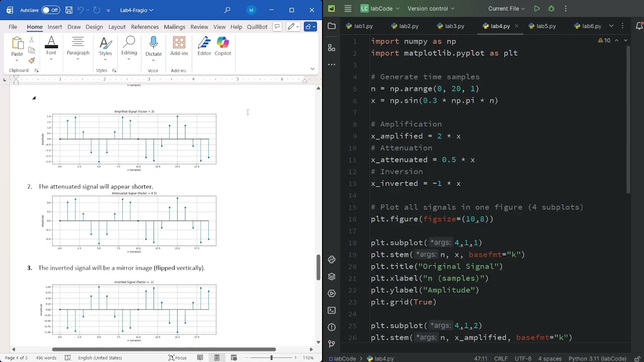
Task: Show hidden editor tabs dropdown
Action: pos(611,26)
